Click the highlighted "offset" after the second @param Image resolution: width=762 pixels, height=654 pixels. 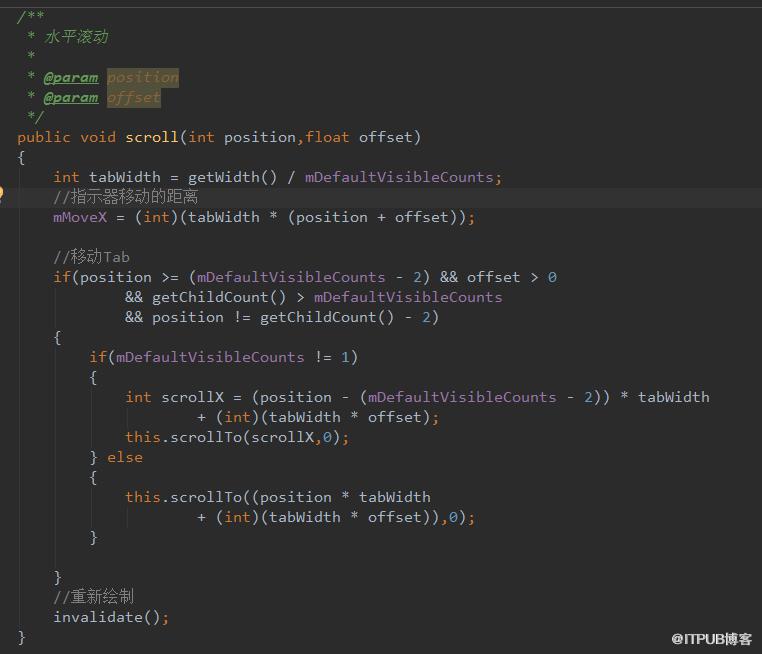[134, 98]
